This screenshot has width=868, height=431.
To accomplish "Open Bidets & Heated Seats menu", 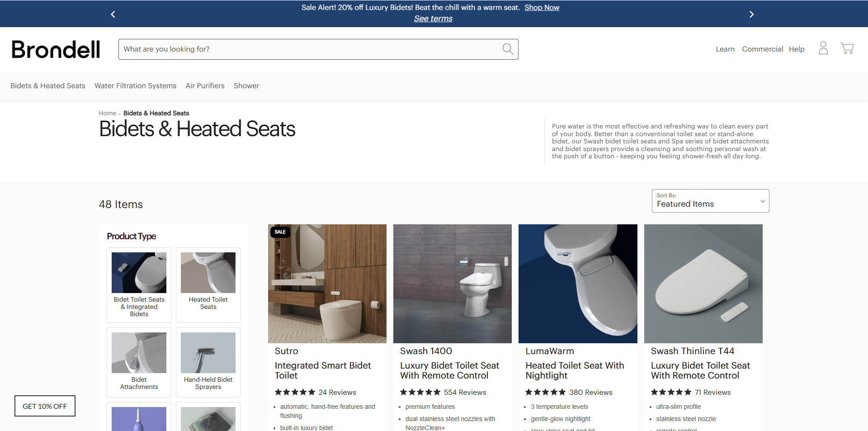I will tap(48, 86).
